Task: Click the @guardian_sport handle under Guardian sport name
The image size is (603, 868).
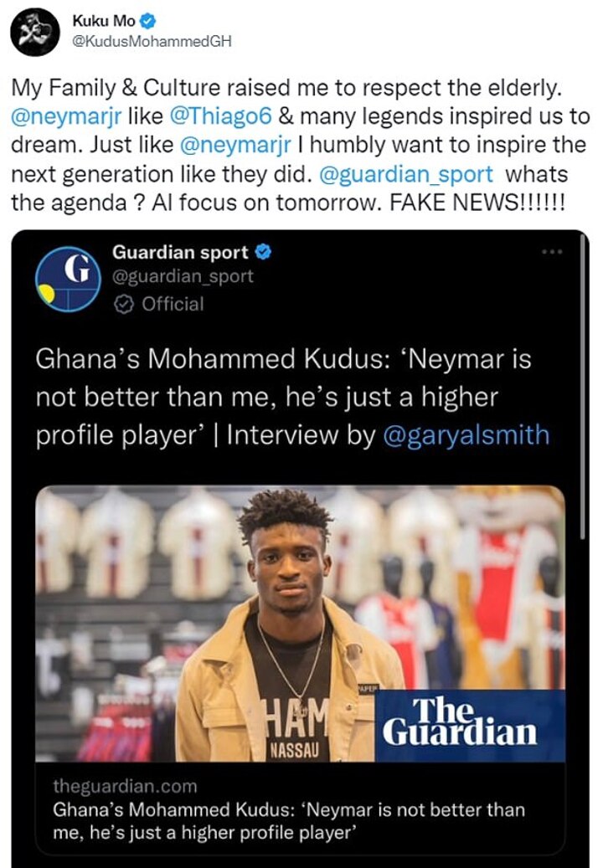Action: tap(182, 275)
